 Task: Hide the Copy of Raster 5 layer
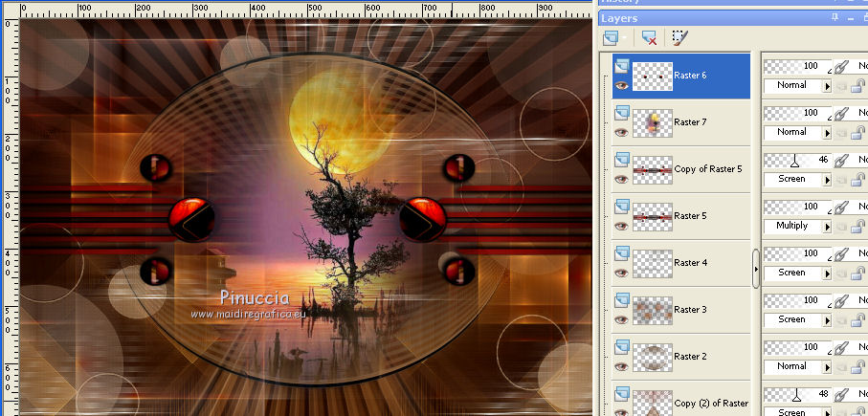621,179
